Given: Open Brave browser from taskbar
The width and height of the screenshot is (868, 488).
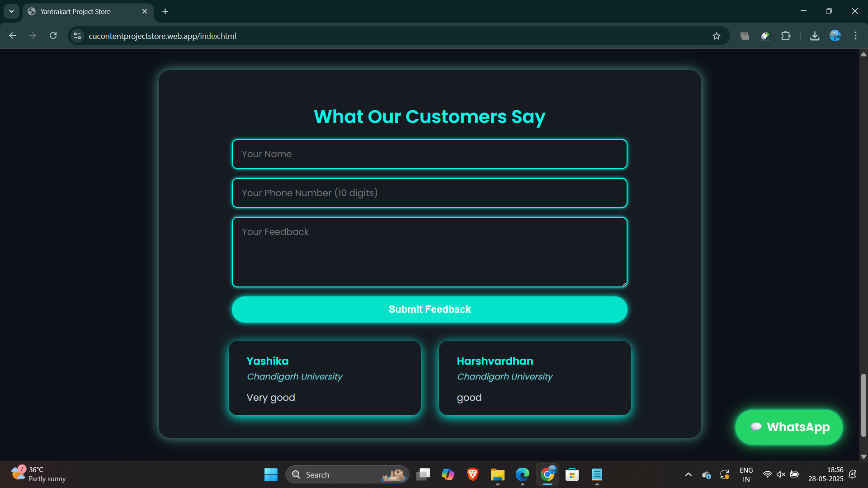Looking at the screenshot, I should (x=472, y=474).
